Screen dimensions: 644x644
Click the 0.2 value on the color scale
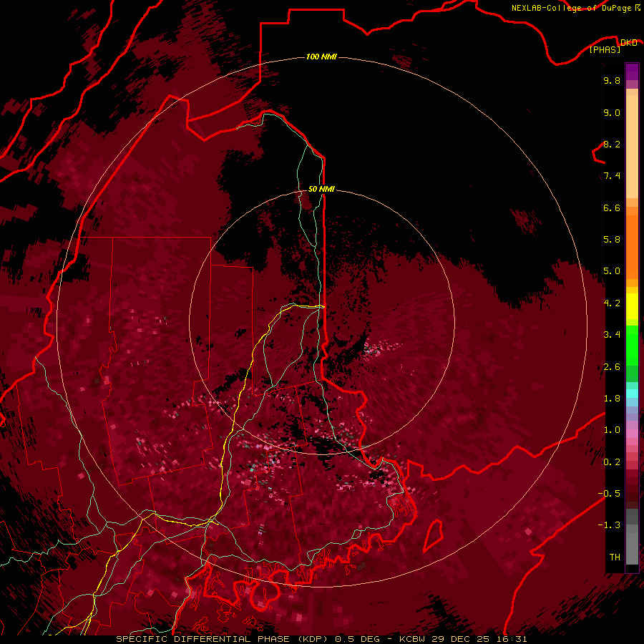click(612, 462)
